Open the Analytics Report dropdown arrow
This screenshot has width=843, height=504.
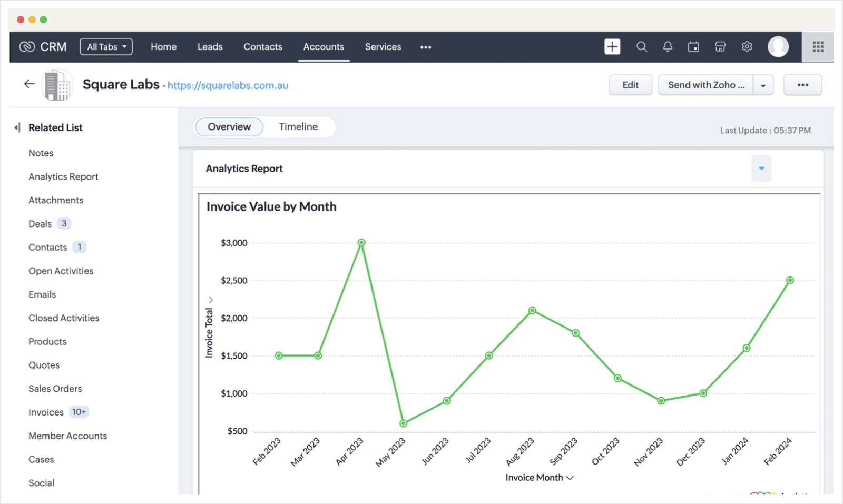click(761, 169)
